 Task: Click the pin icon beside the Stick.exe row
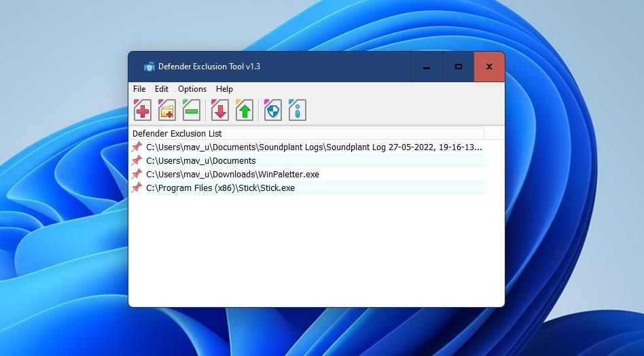137,188
